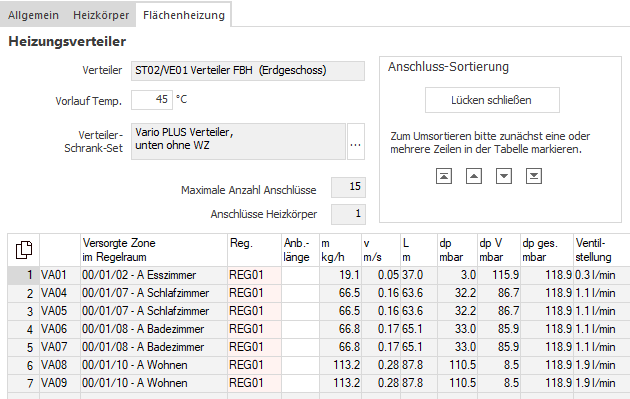Edit the Vorlauf Temp. value field

click(x=151, y=100)
